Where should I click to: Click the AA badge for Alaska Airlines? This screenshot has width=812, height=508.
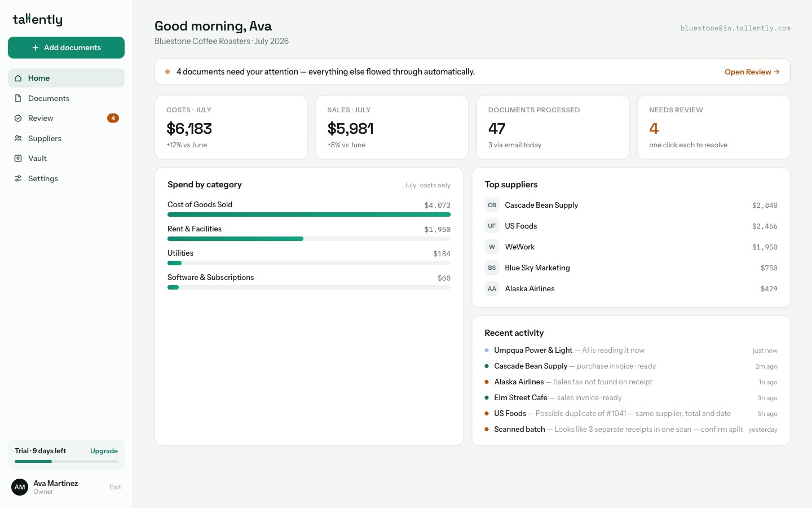tap(492, 289)
